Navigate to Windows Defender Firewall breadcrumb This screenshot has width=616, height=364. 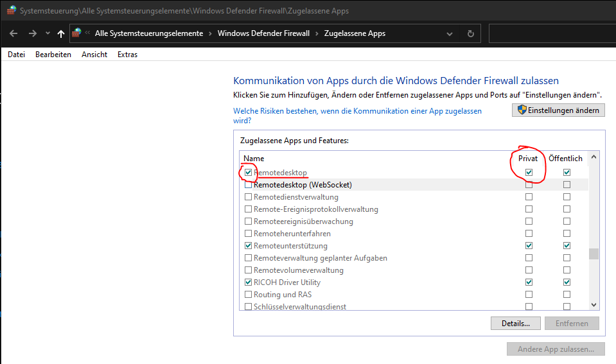pyautogui.click(x=263, y=33)
